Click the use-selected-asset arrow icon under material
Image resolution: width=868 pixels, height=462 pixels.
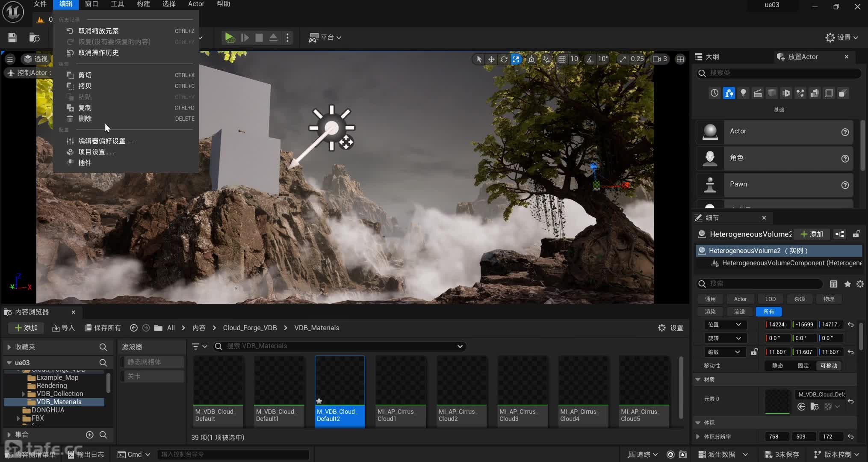801,407
